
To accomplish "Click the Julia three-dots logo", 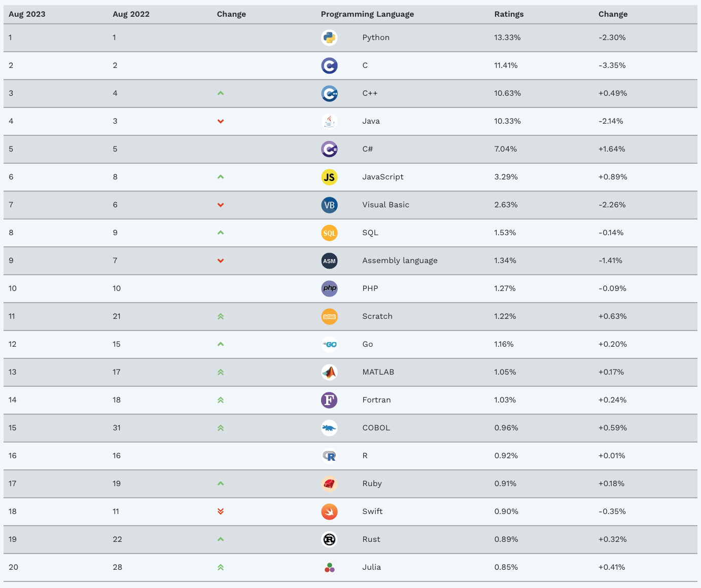I will pos(329,567).
